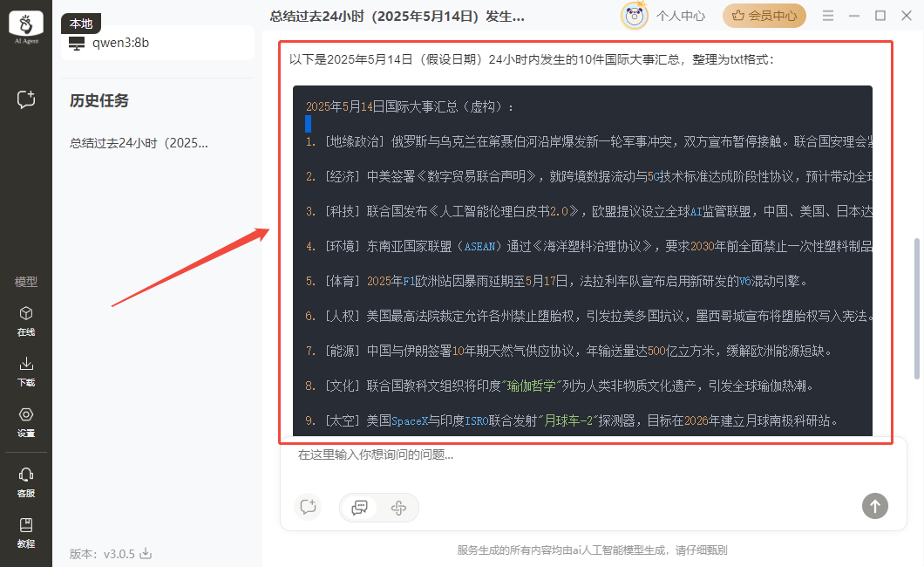Open the 下载 download section
The image size is (924, 567).
click(26, 370)
